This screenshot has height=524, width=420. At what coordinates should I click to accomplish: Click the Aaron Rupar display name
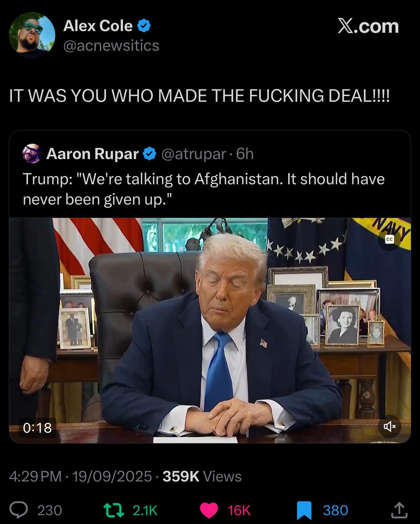(93, 154)
